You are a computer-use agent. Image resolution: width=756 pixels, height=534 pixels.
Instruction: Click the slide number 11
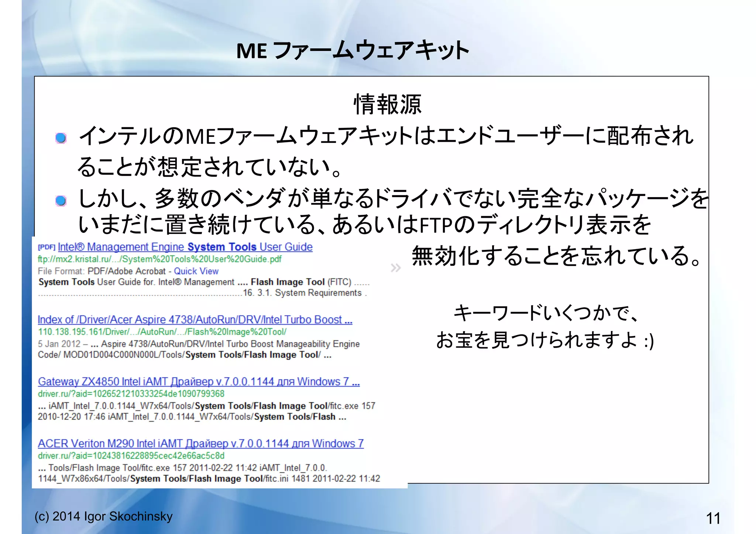713,519
